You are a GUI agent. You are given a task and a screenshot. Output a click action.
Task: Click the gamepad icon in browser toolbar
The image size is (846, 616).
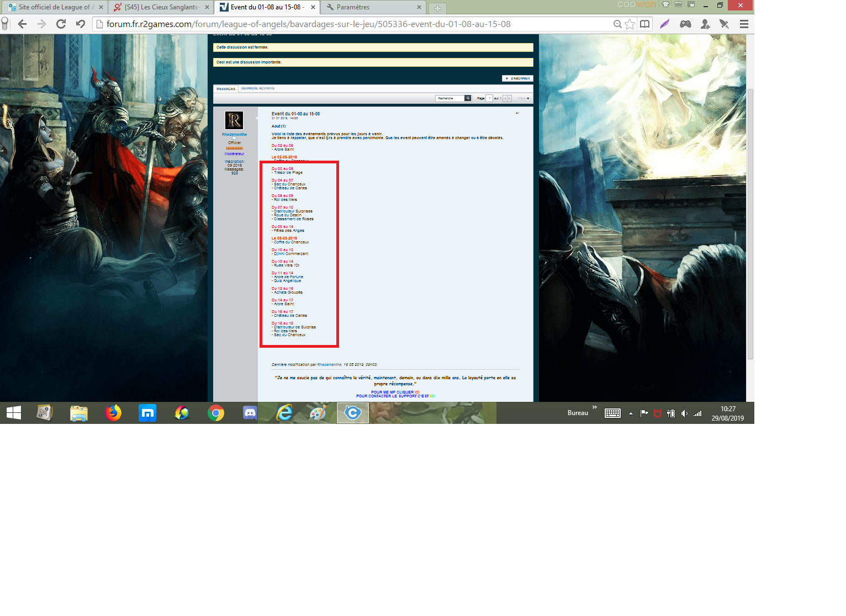685,24
